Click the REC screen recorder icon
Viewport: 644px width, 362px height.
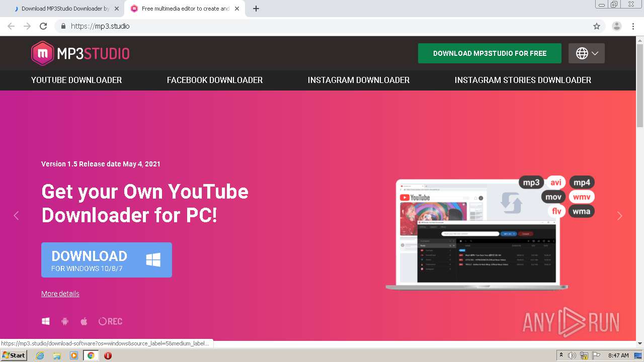(x=110, y=321)
